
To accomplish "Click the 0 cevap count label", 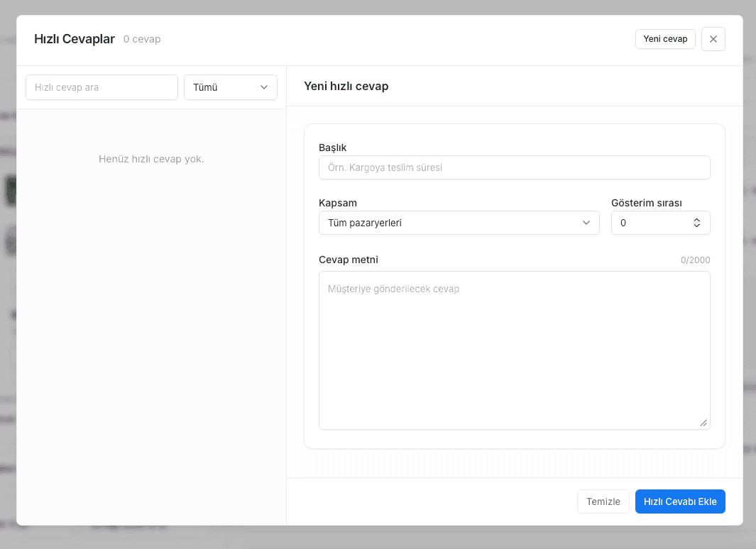I will pyautogui.click(x=142, y=39).
